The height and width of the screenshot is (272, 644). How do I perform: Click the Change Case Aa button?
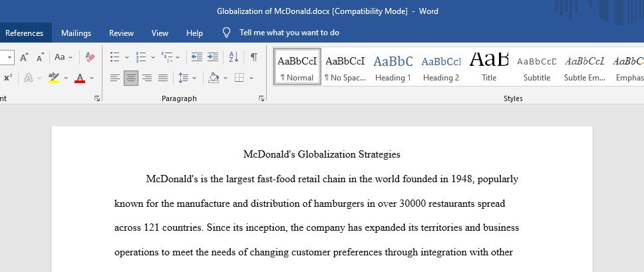60,57
